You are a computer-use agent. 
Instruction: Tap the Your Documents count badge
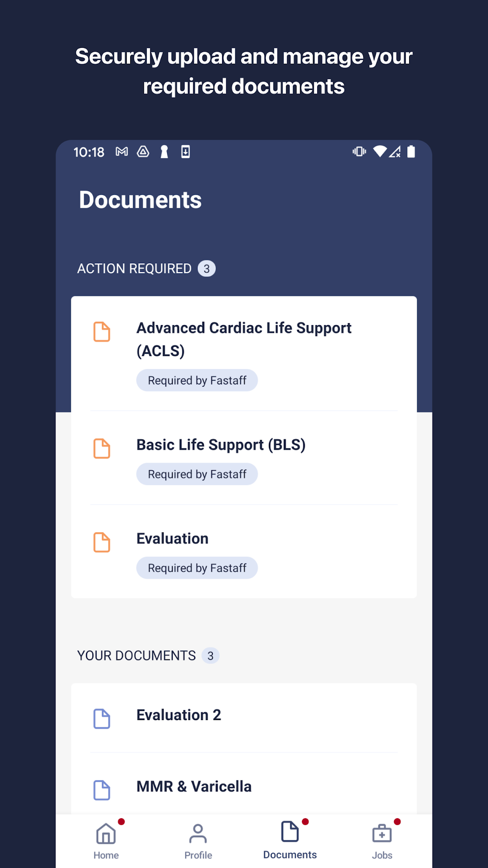(211, 655)
